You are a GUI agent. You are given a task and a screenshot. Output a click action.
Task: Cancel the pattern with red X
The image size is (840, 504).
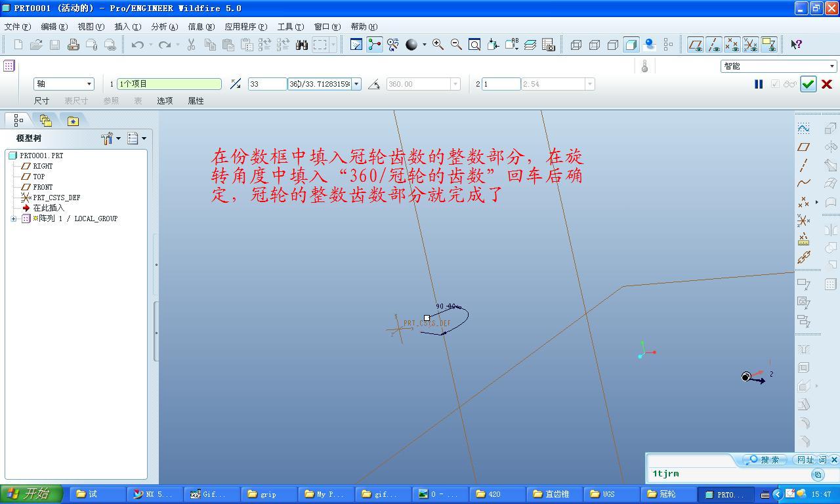(x=827, y=84)
